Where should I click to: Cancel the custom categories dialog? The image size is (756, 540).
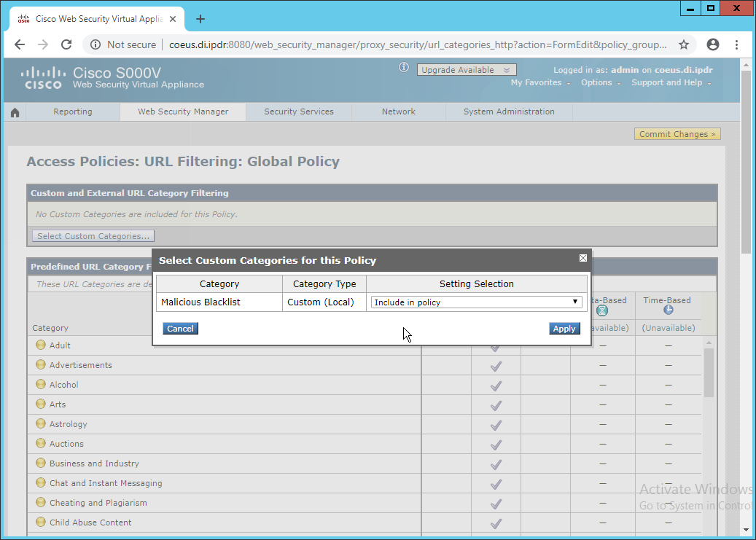tap(180, 329)
